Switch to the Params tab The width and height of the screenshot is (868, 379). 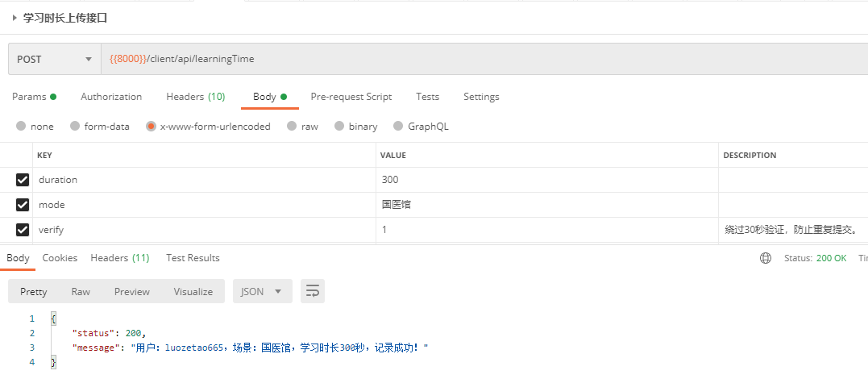tap(35, 97)
